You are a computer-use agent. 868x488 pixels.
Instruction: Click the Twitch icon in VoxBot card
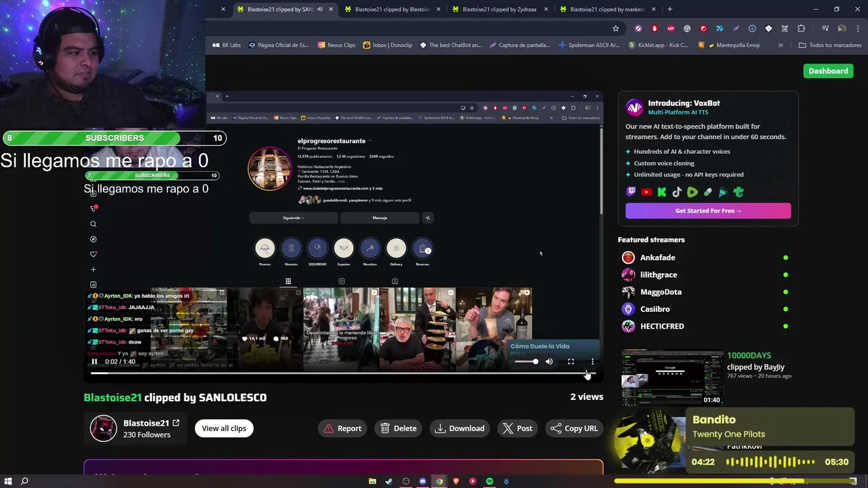coord(631,192)
